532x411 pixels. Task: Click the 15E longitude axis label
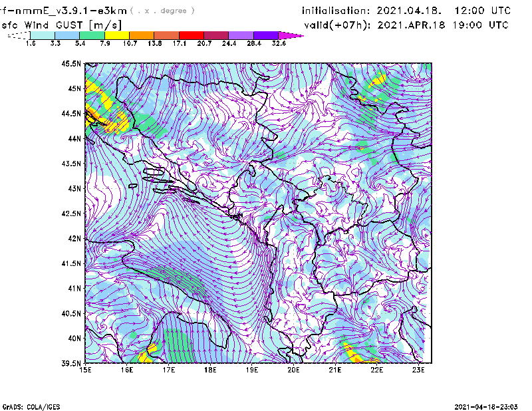[x=86, y=370]
